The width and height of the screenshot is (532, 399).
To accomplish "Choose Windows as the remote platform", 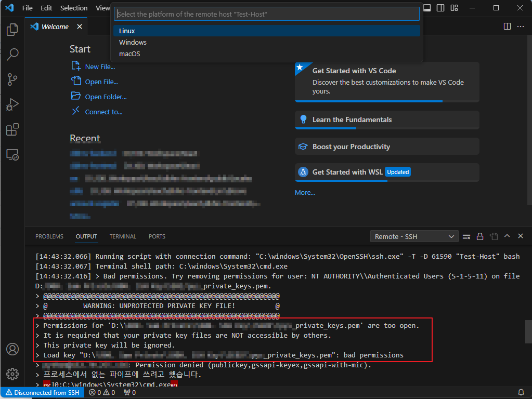I will point(267,43).
